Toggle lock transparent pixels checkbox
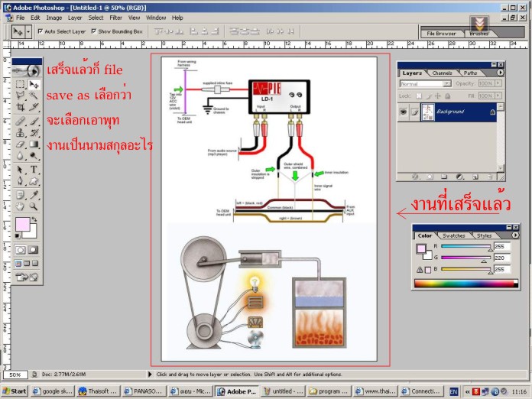This screenshot has width=532, height=399. [419, 96]
